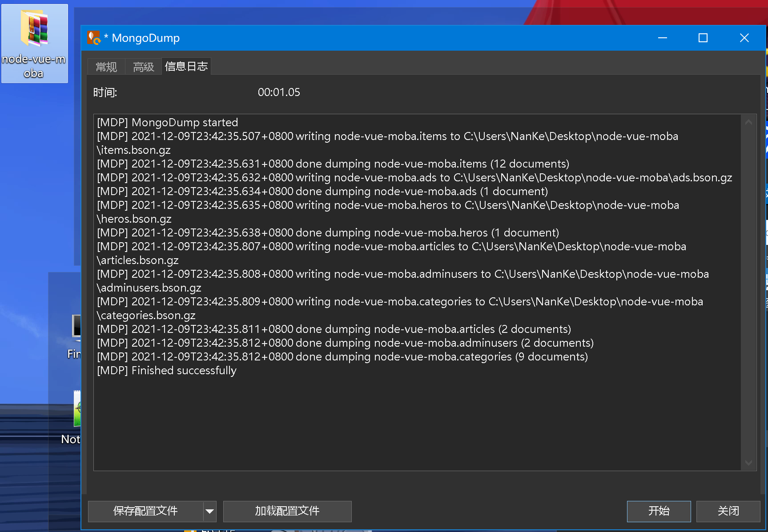Click the log scrollbar up arrow
This screenshot has width=768, height=532.
pos(748,122)
